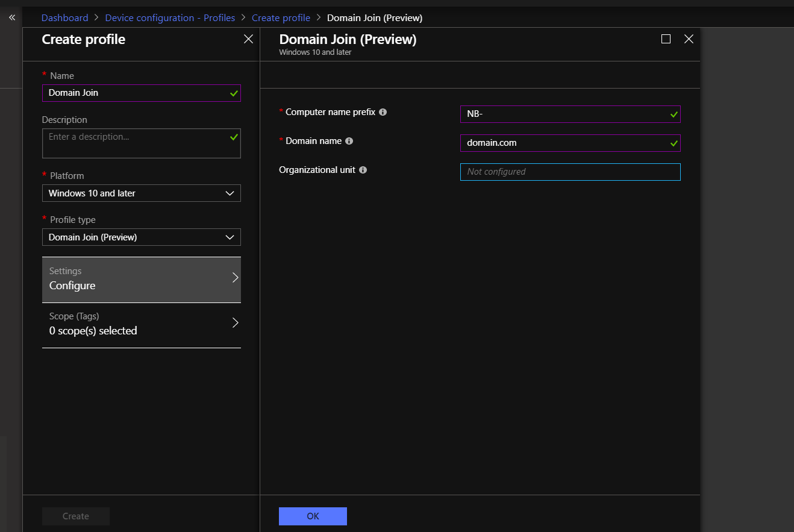Click the green checkmark in the Name field

point(233,93)
